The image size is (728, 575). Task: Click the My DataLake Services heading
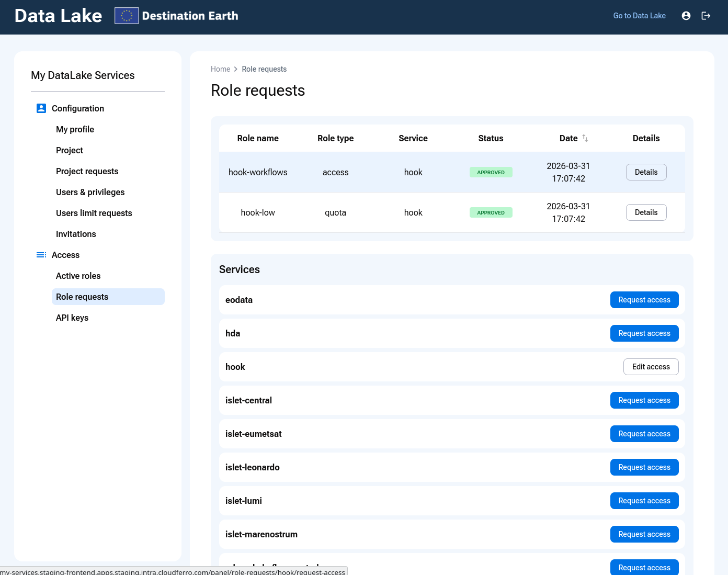(83, 75)
